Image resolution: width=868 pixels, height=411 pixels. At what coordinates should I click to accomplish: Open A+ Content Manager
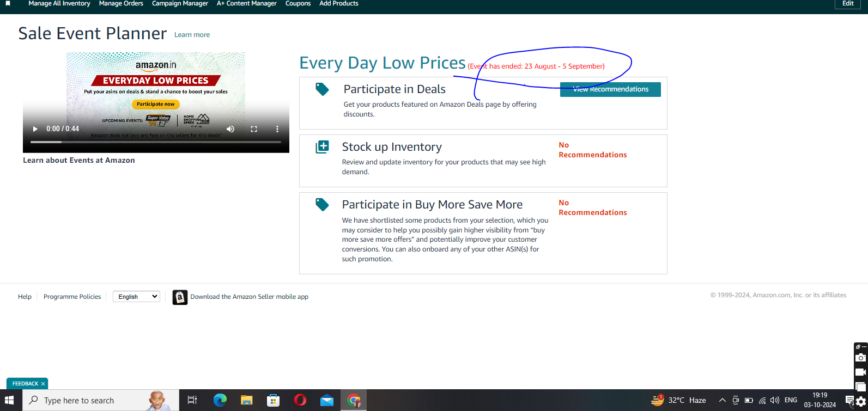click(x=247, y=4)
